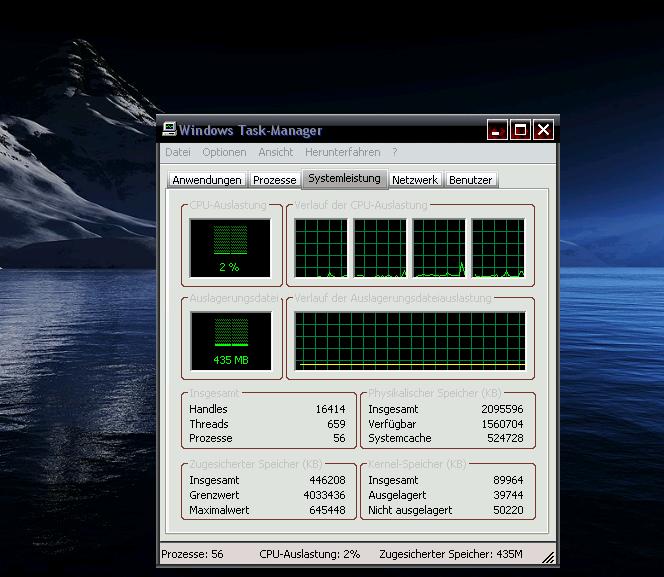Select the Systemleistung tab
The height and width of the screenshot is (577, 664).
click(344, 178)
